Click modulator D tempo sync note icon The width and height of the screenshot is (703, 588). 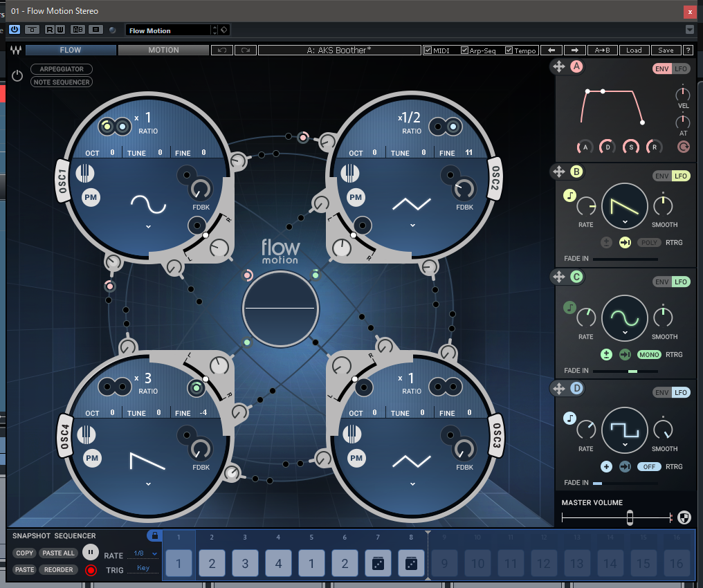(x=569, y=419)
